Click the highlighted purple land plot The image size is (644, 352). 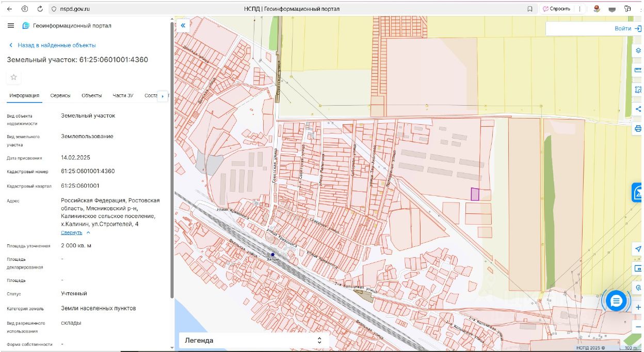click(475, 194)
